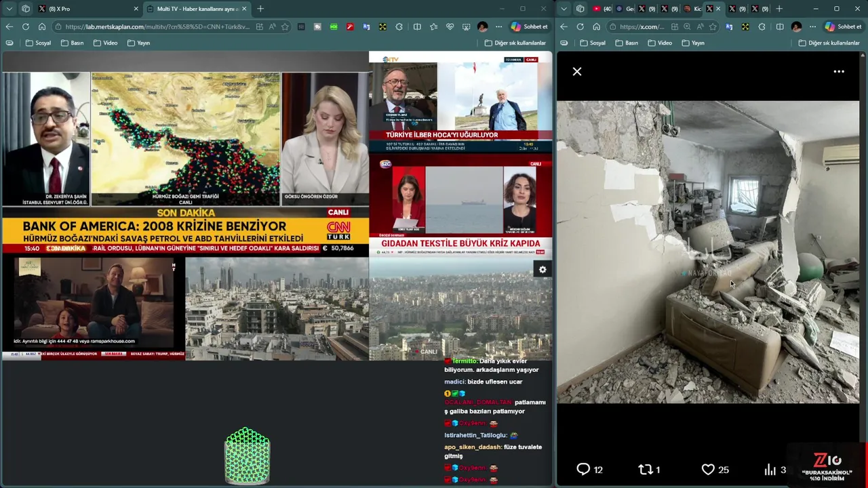Switch to the Kick tab in right window
Viewport: 868px width, 488px height.
tap(692, 9)
